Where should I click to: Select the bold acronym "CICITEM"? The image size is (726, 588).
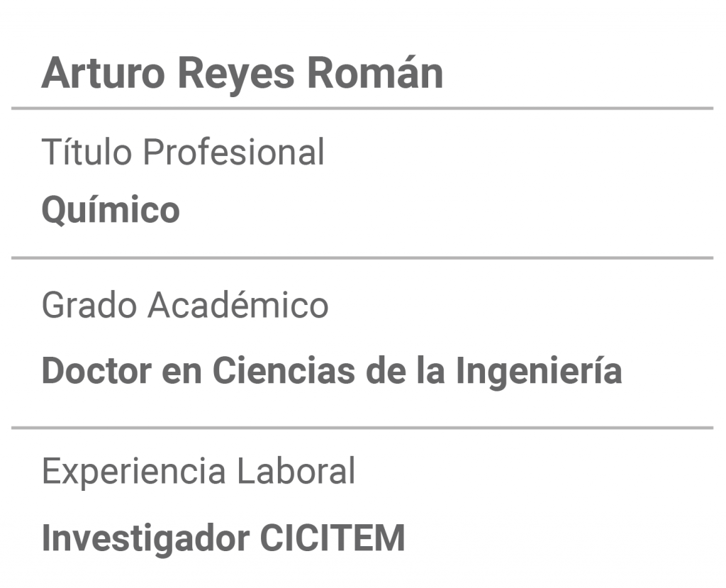pos(333,538)
